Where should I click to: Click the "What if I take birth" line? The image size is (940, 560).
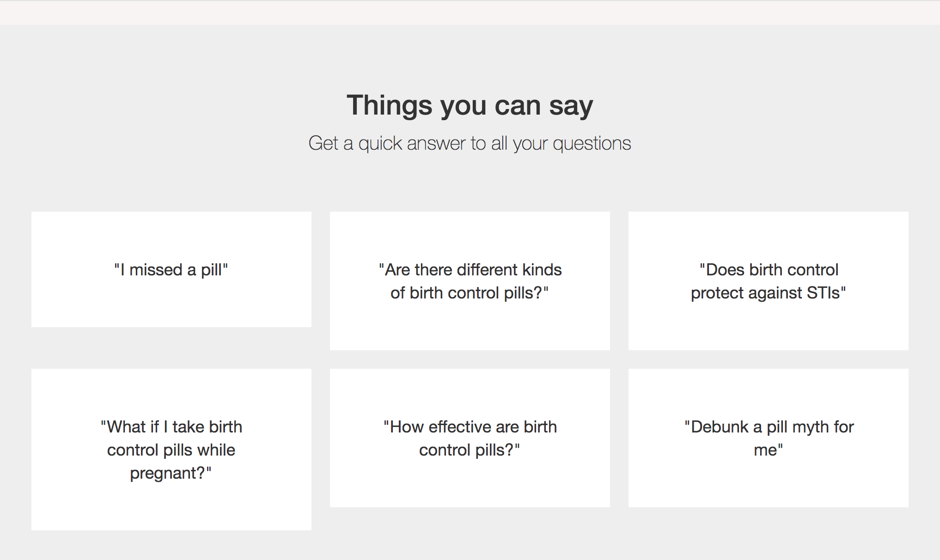(x=171, y=427)
